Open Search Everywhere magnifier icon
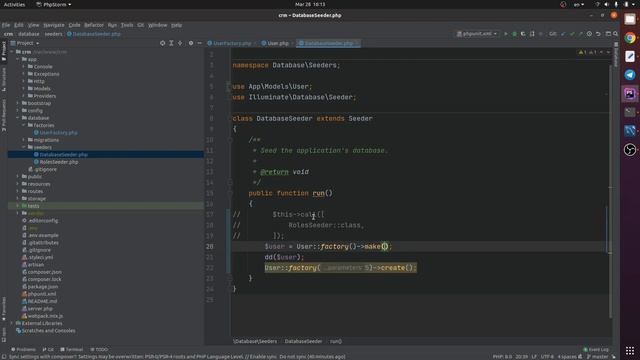This screenshot has height=360, width=640. tap(616, 34)
